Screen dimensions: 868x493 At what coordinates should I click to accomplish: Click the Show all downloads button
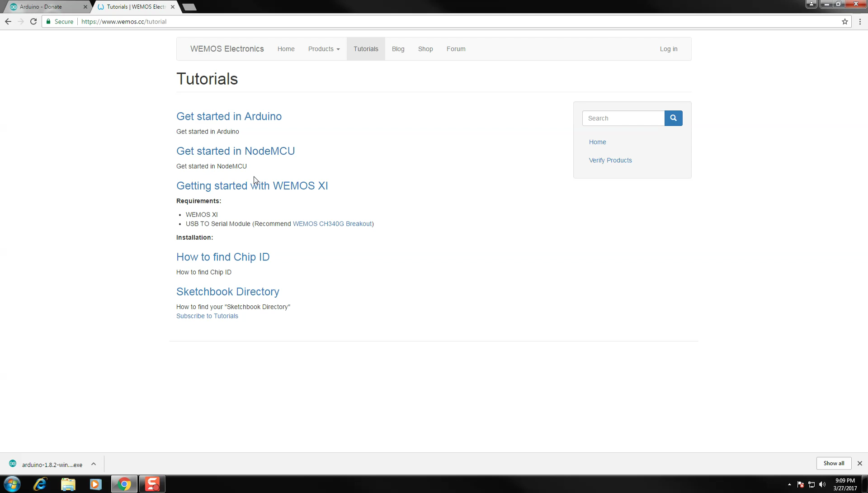(834, 463)
